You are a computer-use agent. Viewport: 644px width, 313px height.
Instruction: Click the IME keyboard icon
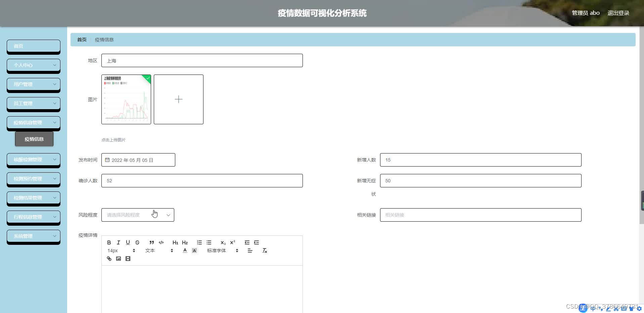tap(624, 309)
